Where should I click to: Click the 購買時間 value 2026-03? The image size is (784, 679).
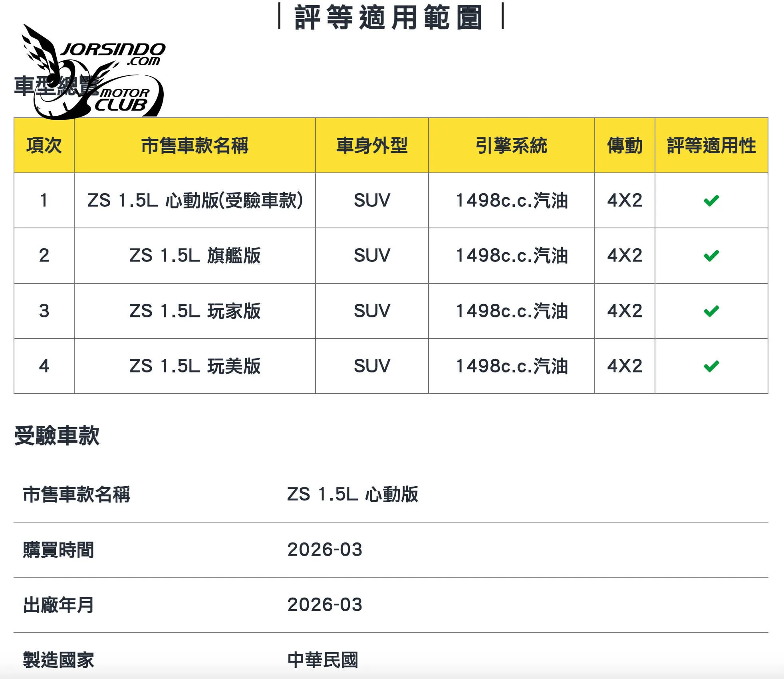tap(325, 550)
